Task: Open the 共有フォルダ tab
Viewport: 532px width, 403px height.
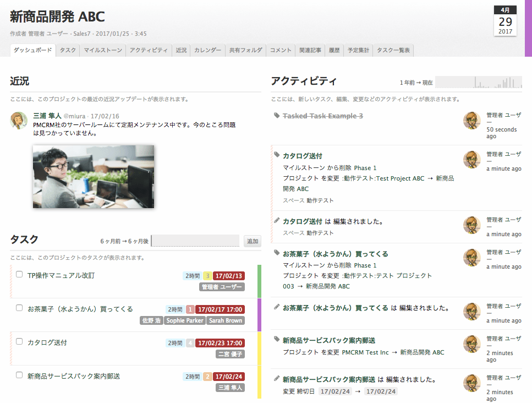Action: point(245,50)
